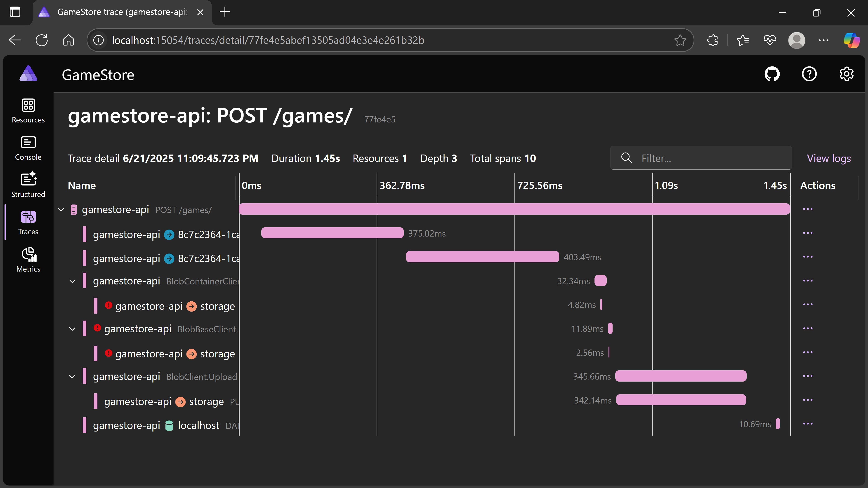Collapse the BlobClient.Upload span

pos(72,377)
